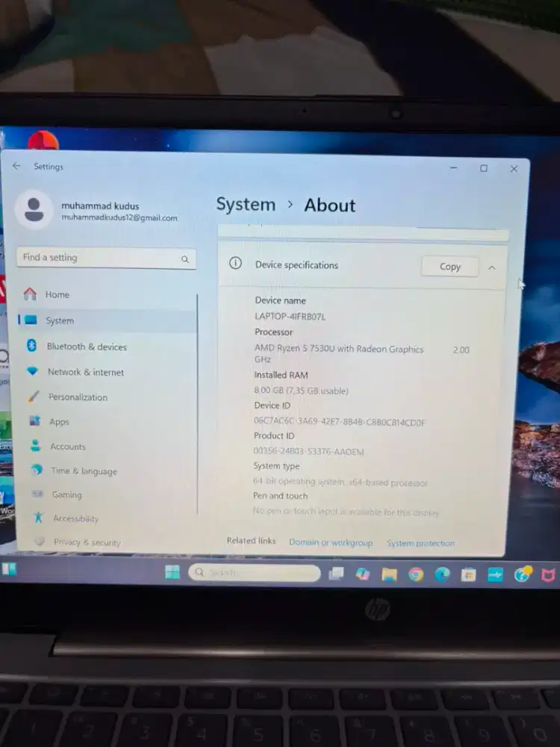This screenshot has height=747, width=560.
Task: Click the System monitor icon in sidebar
Action: click(31, 320)
